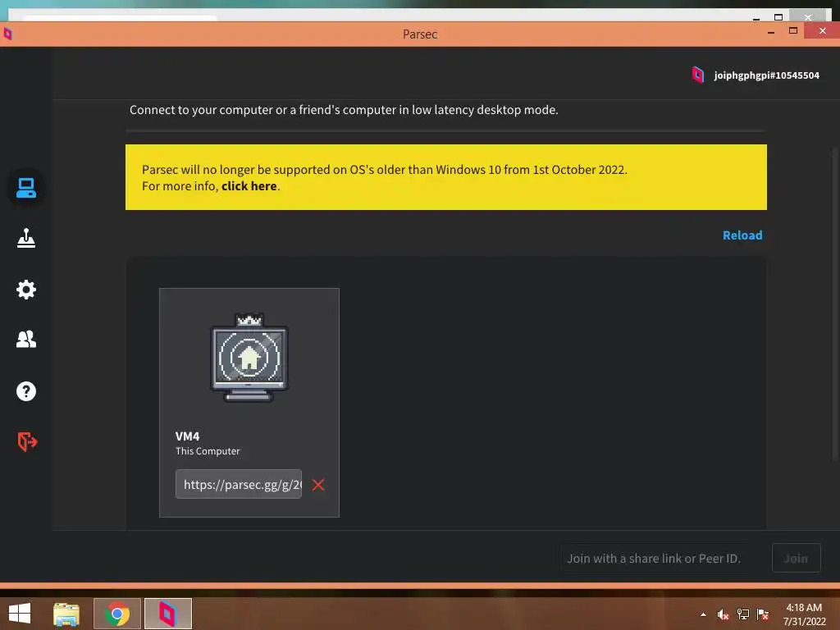The image size is (840, 630).
Task: Open the Action Center flag icon
Action: pyautogui.click(x=763, y=614)
